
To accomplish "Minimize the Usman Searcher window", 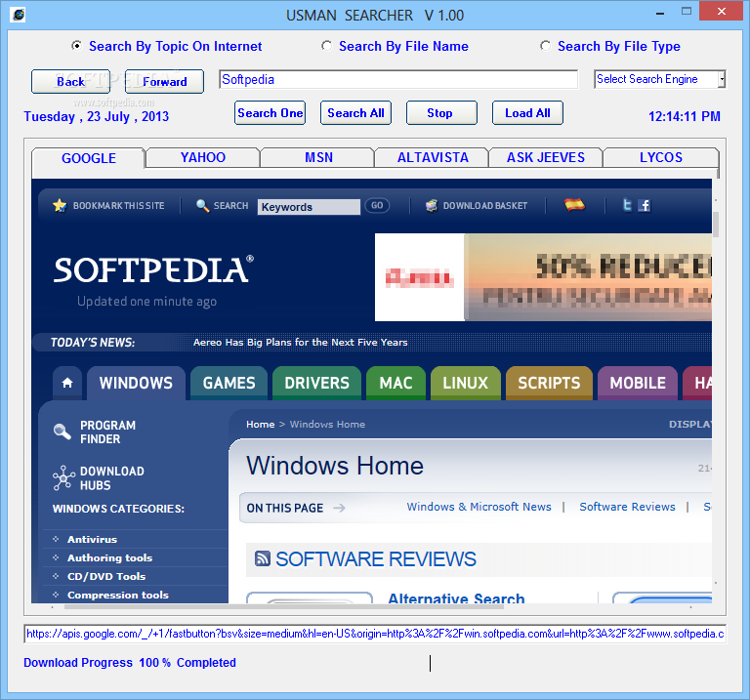I will tap(660, 12).
